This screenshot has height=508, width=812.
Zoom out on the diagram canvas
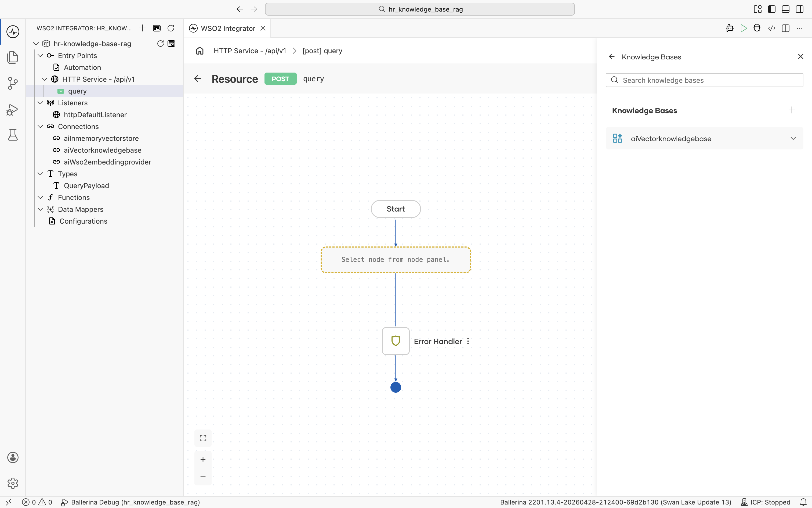click(x=203, y=477)
